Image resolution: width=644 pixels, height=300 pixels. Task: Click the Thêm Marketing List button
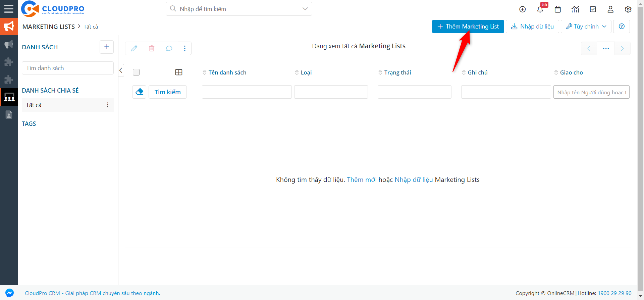(468, 27)
